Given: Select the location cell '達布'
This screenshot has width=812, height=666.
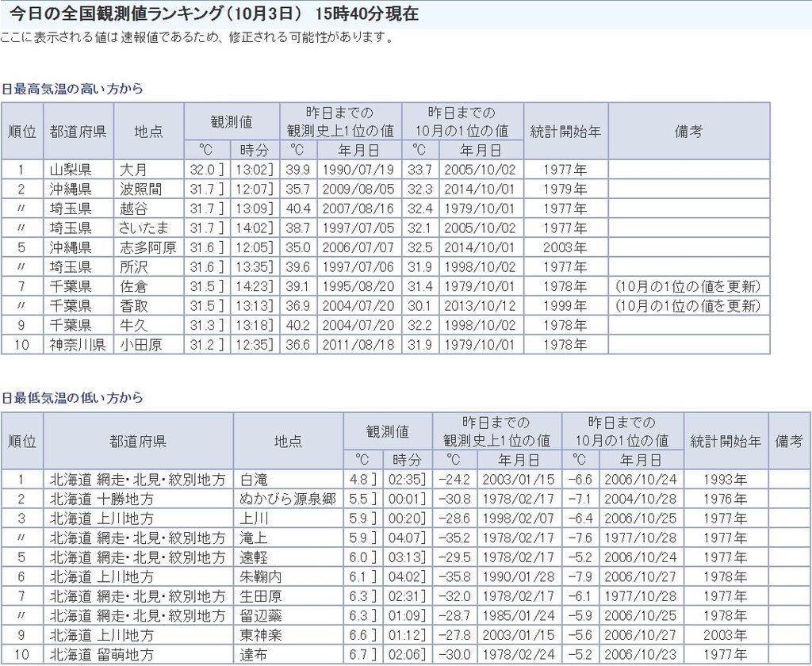Looking at the screenshot, I should tap(289, 655).
